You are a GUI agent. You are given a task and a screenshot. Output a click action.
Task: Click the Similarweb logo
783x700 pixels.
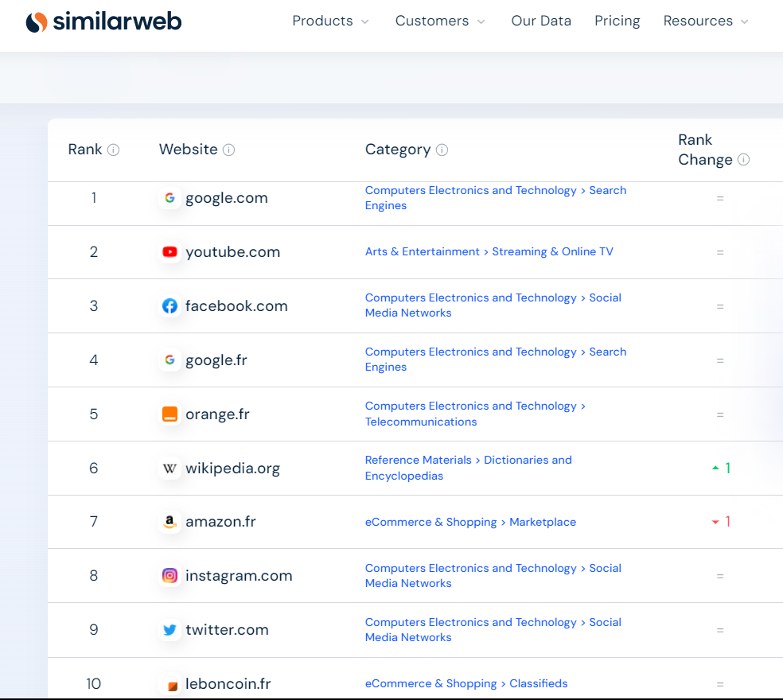[x=103, y=21]
